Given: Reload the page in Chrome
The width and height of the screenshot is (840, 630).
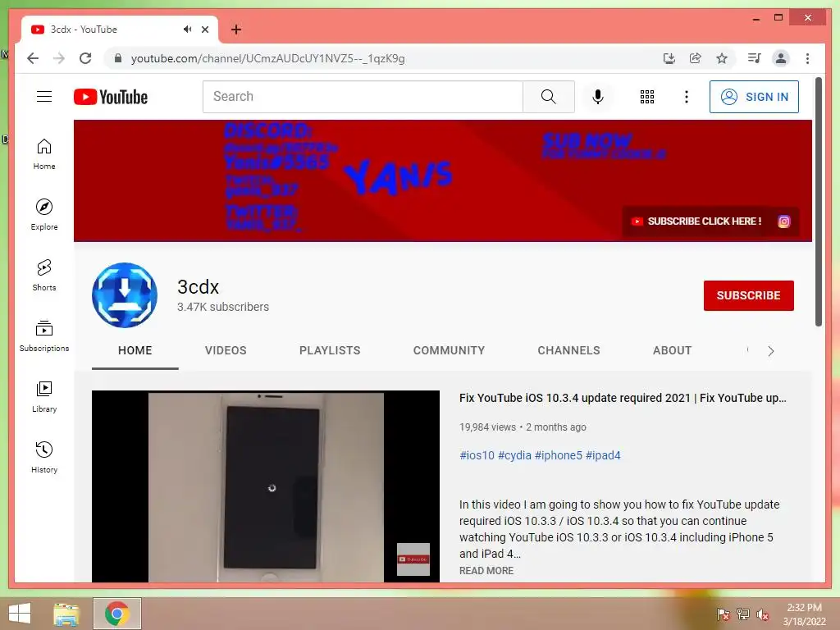Looking at the screenshot, I should tap(85, 58).
